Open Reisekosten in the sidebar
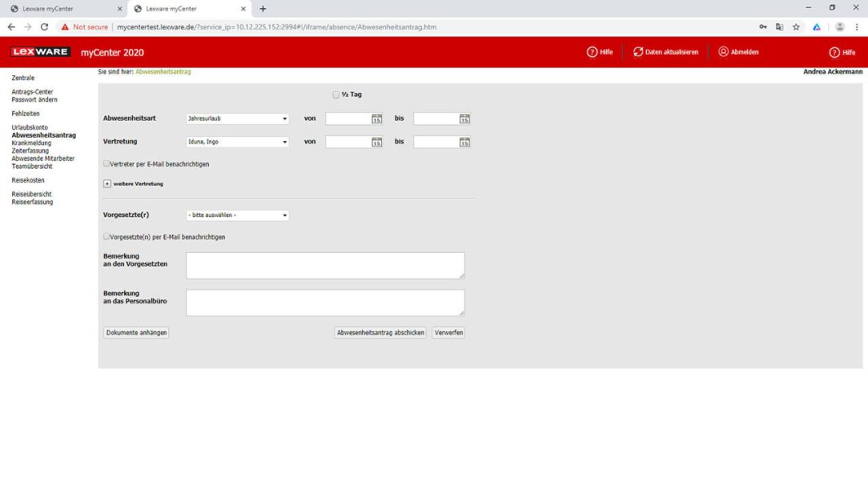This screenshot has width=868, height=478. (x=29, y=180)
